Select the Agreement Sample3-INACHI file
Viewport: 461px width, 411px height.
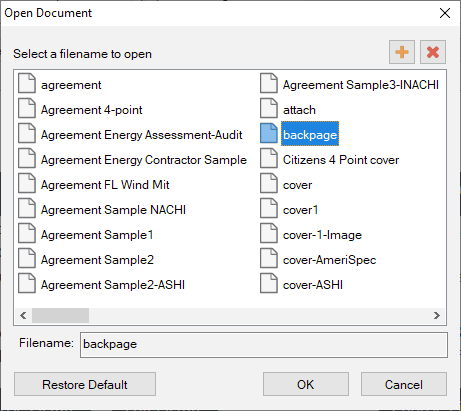pyautogui.click(x=361, y=85)
